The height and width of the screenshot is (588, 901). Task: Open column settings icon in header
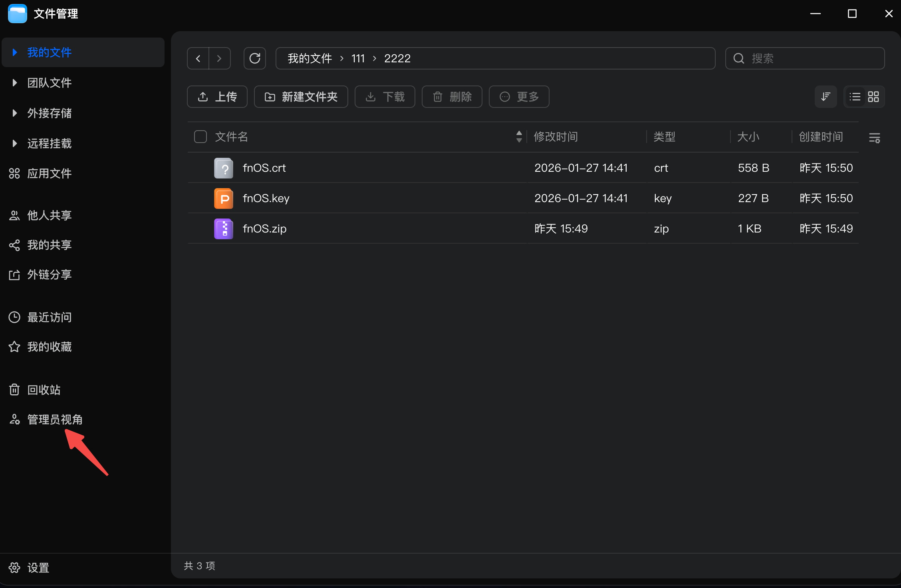[x=875, y=138]
